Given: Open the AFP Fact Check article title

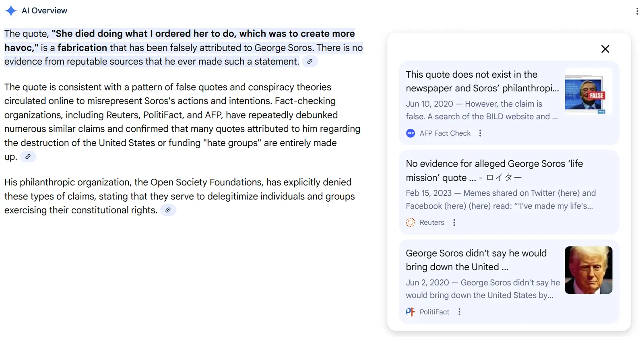Looking at the screenshot, I should [482, 81].
